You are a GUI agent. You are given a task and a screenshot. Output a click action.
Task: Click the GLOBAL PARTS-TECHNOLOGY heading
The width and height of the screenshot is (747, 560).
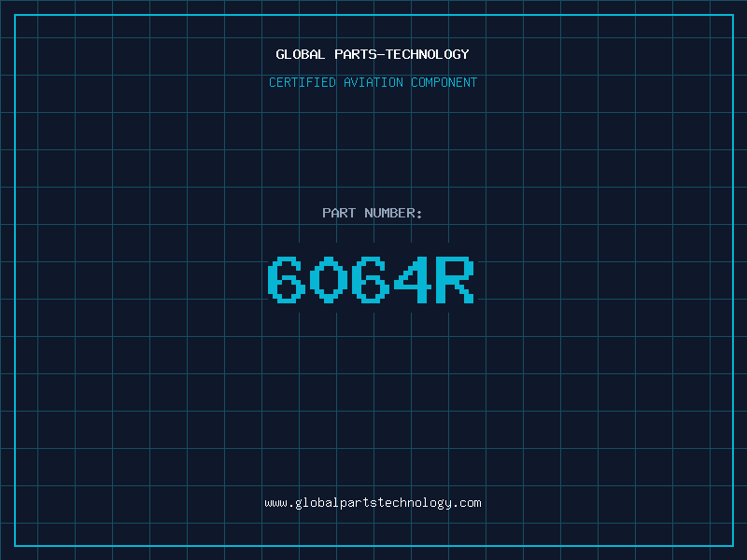point(373,54)
